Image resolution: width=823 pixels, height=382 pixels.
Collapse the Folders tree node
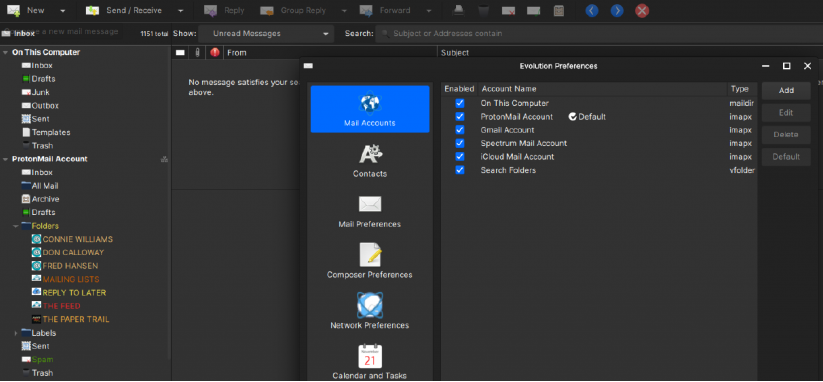[x=15, y=226]
